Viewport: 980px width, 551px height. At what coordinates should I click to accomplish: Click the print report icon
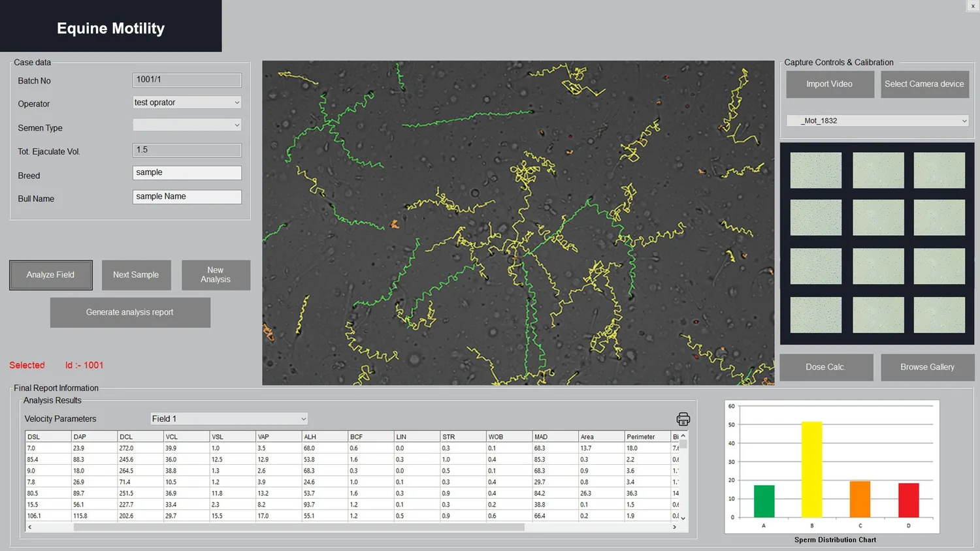(682, 418)
